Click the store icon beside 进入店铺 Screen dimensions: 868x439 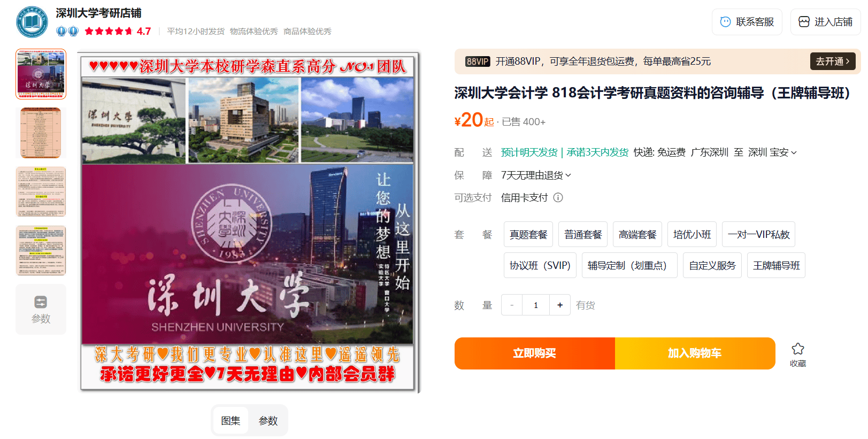pos(804,22)
